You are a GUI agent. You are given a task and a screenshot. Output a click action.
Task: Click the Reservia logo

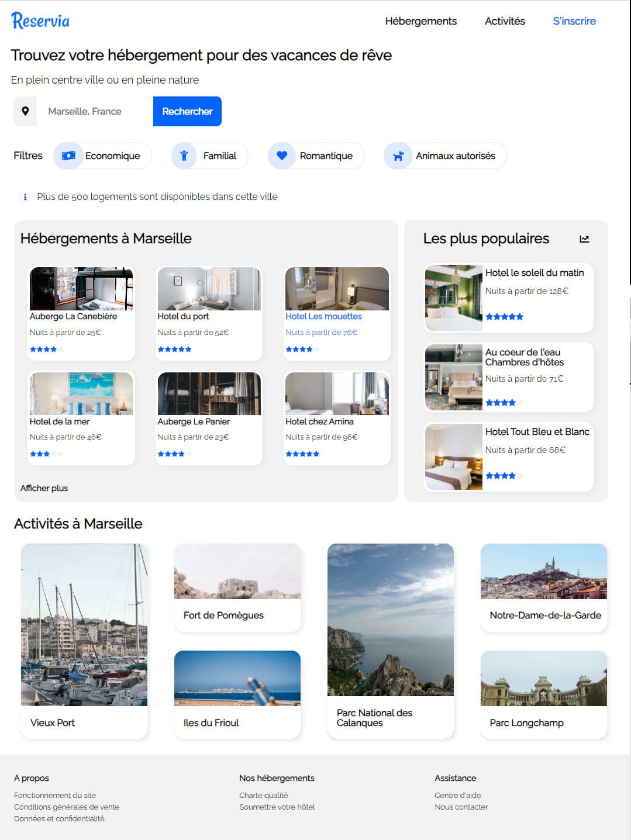[40, 20]
